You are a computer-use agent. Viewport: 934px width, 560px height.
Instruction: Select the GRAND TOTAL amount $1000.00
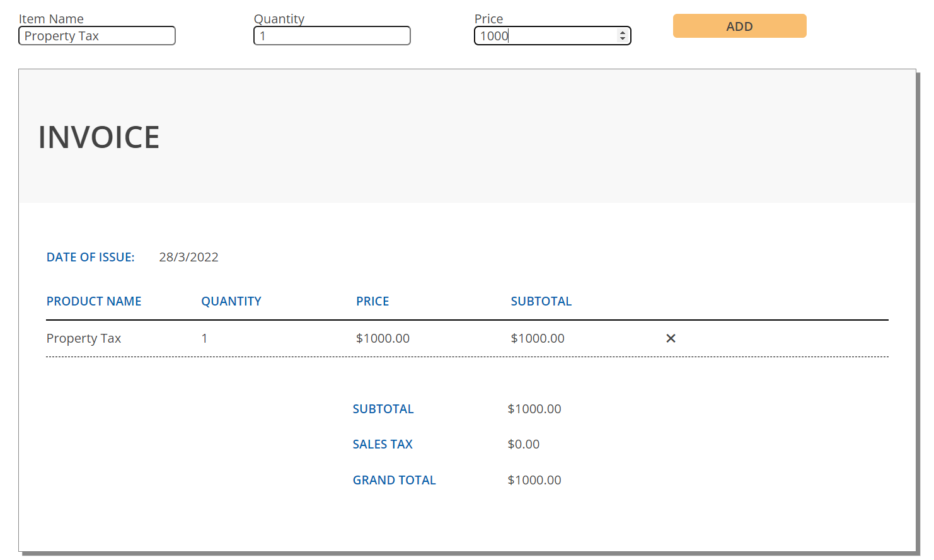[x=534, y=479]
